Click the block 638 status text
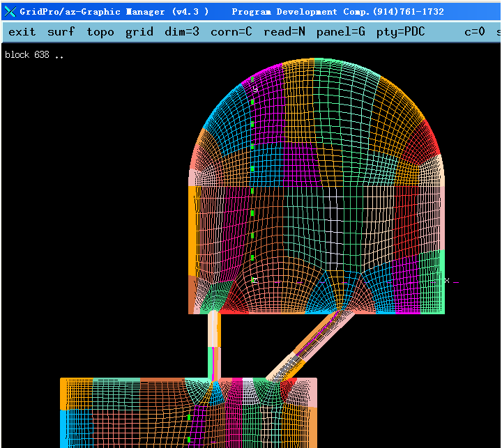This screenshot has height=448, width=502. tap(34, 55)
